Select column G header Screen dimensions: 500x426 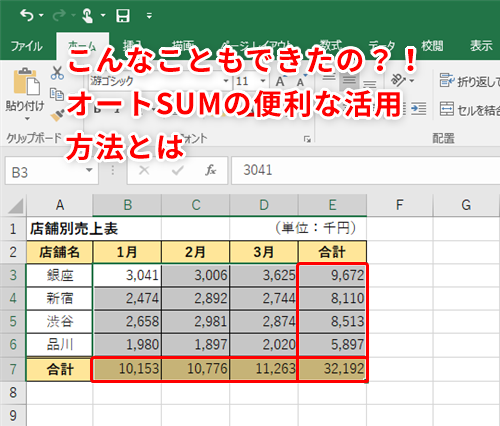tap(466, 205)
